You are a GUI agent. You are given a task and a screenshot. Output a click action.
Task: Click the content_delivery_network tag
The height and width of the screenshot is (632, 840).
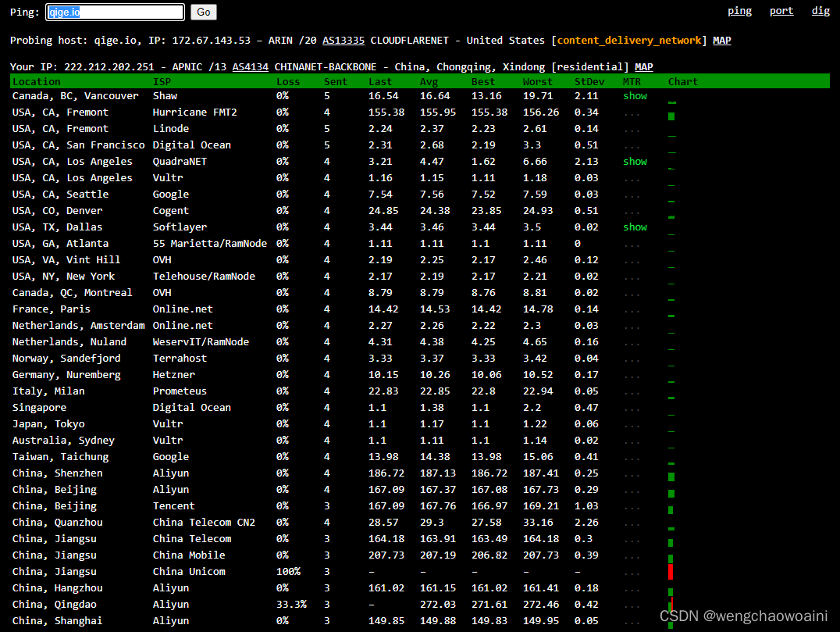(629, 41)
